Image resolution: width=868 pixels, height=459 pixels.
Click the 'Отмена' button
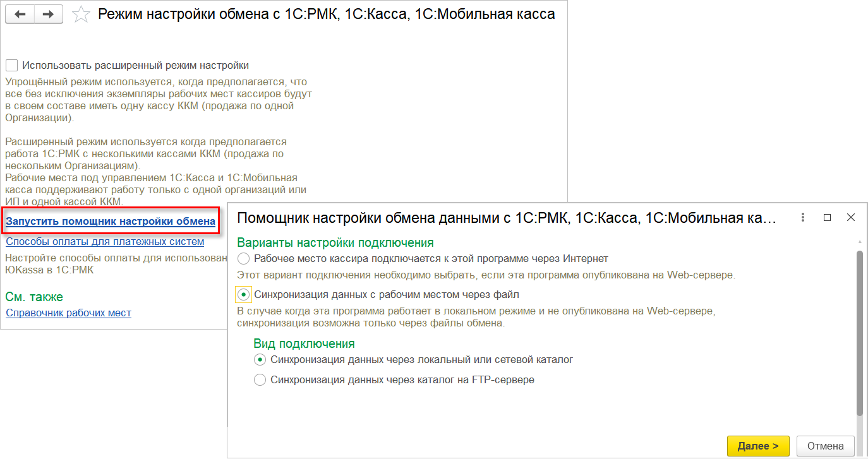tap(825, 446)
